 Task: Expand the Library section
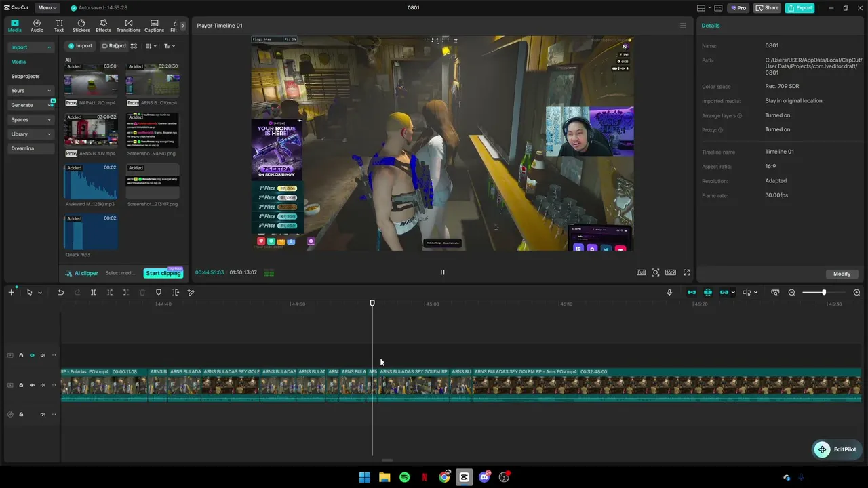pyautogui.click(x=49, y=134)
